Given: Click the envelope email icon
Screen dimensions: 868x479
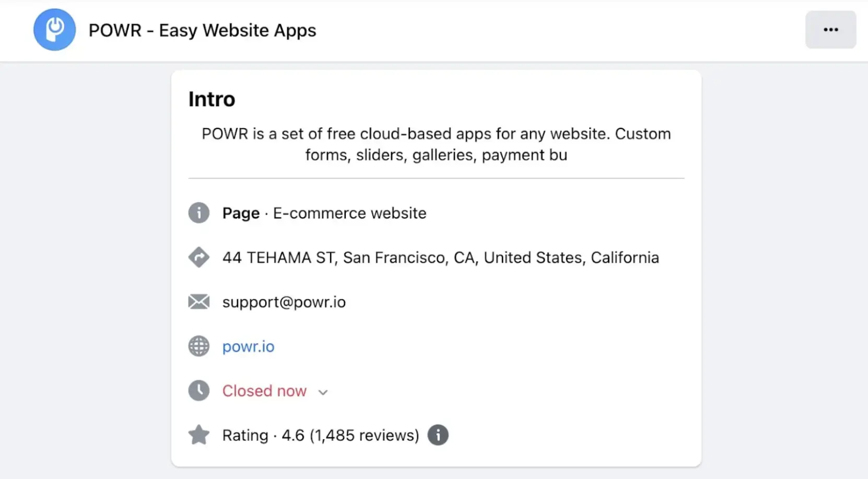Looking at the screenshot, I should pos(199,302).
